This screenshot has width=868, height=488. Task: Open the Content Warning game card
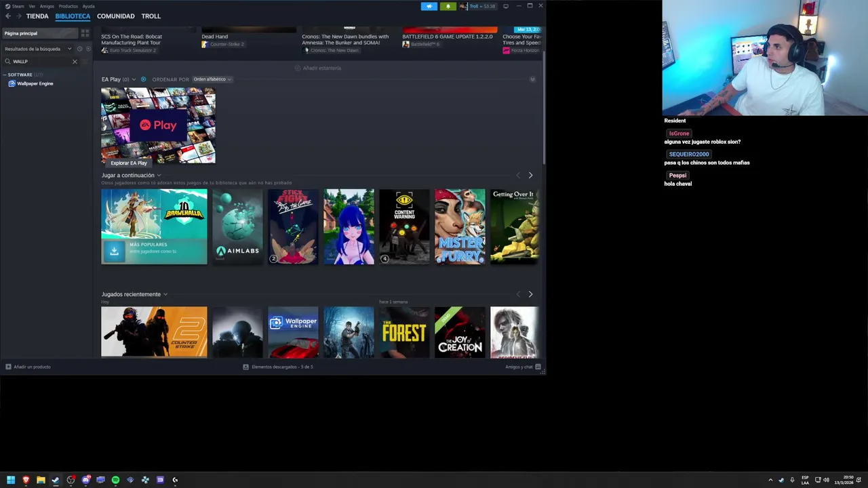[x=404, y=226]
